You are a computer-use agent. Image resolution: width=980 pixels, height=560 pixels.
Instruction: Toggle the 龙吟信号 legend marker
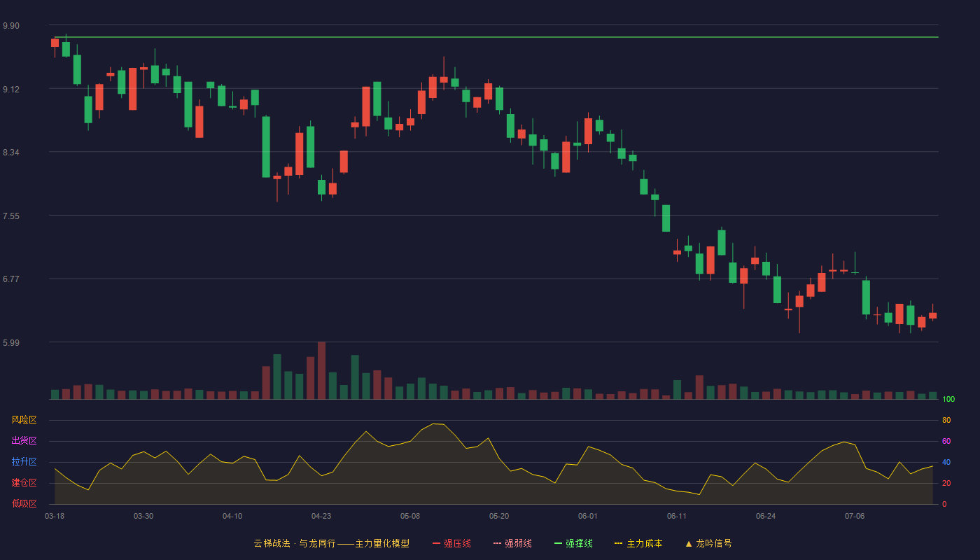click(708, 543)
